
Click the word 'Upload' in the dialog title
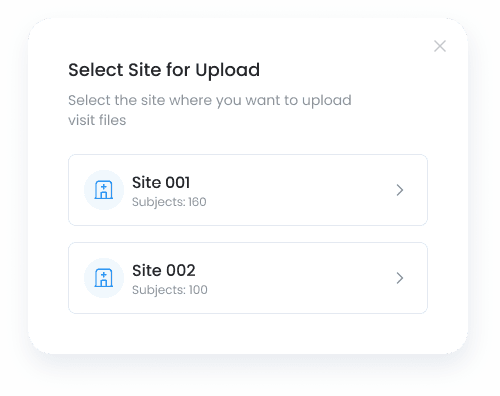coord(228,71)
